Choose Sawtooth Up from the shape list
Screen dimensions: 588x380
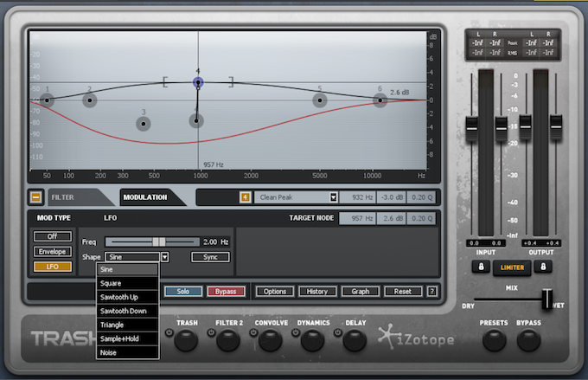pos(127,297)
